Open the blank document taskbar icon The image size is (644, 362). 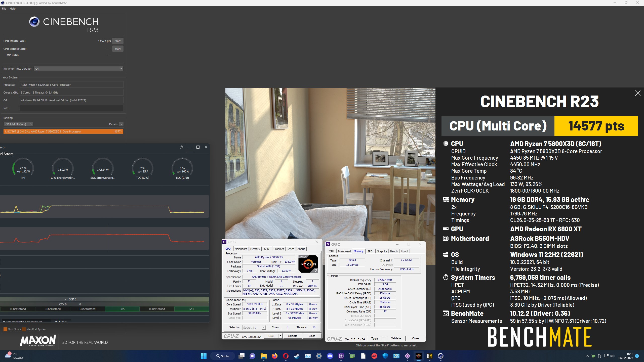(x=363, y=356)
